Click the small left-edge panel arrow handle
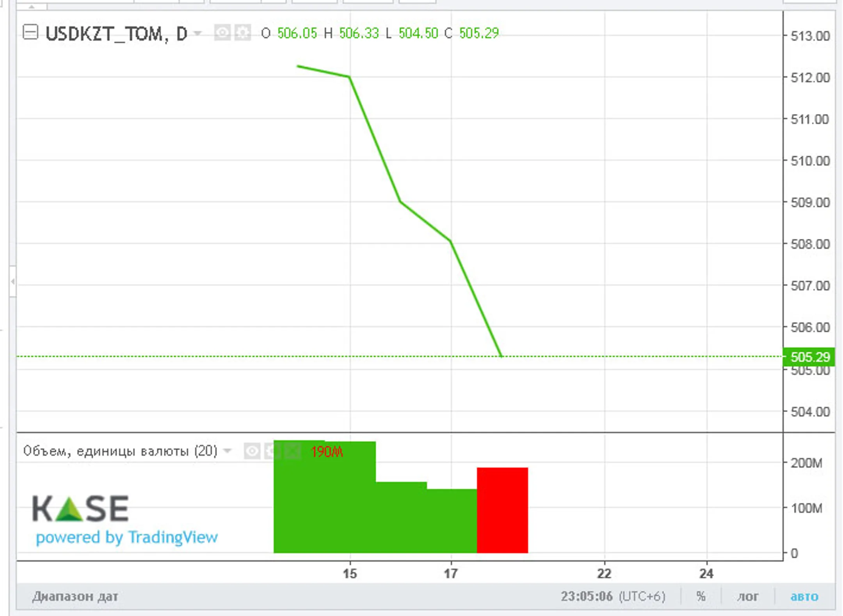 [13, 281]
